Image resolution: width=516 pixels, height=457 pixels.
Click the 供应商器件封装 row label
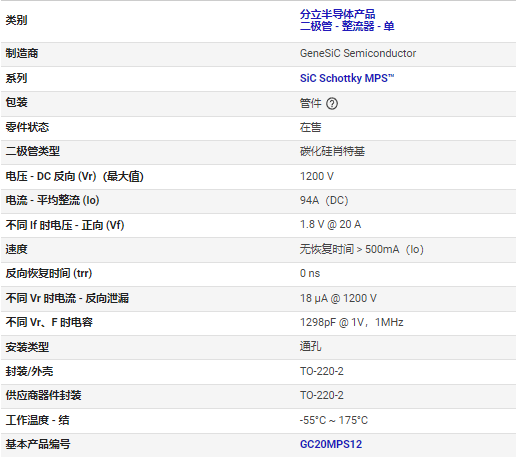(x=43, y=396)
